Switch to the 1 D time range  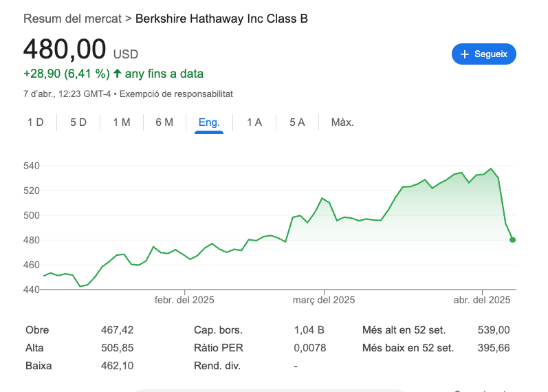click(36, 122)
